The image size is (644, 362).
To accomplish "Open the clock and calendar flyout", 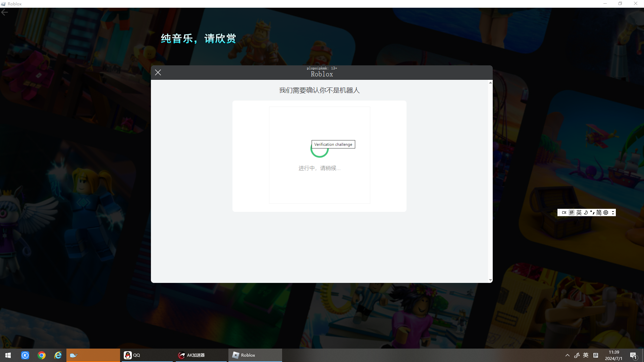I will 614,355.
